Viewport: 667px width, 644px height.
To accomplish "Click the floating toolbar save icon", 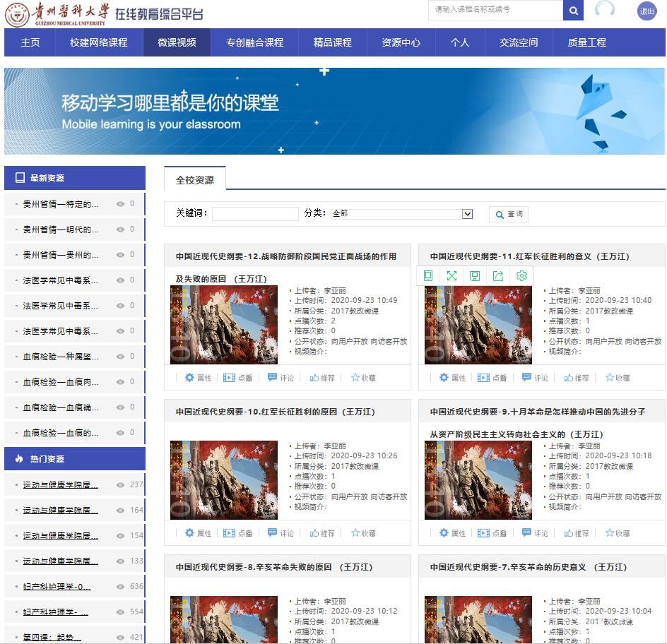I will pos(475,276).
